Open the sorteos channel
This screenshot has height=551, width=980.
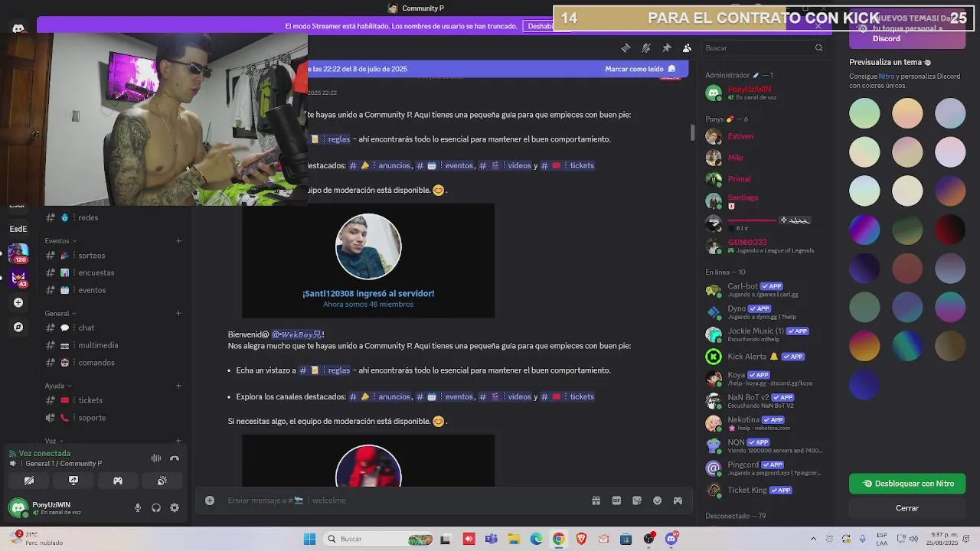coord(113,256)
